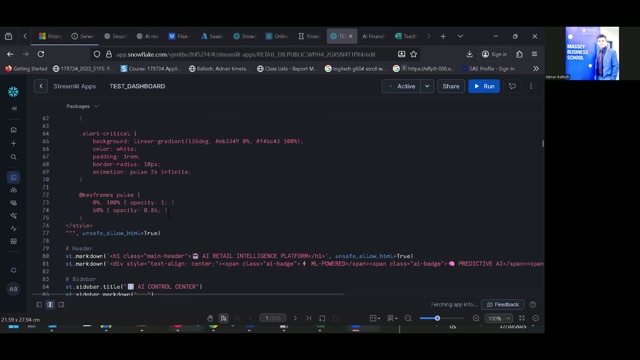Click the TEST_DASHBOARD app title
640x360 pixels.
(137, 86)
